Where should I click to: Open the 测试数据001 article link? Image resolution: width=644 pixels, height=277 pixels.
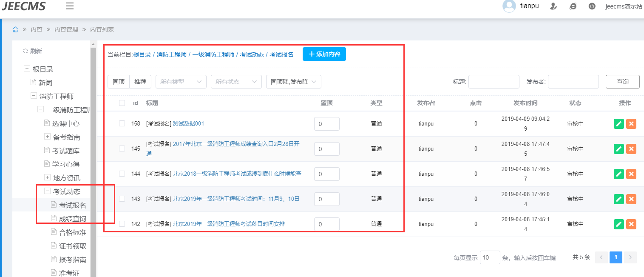click(x=188, y=123)
